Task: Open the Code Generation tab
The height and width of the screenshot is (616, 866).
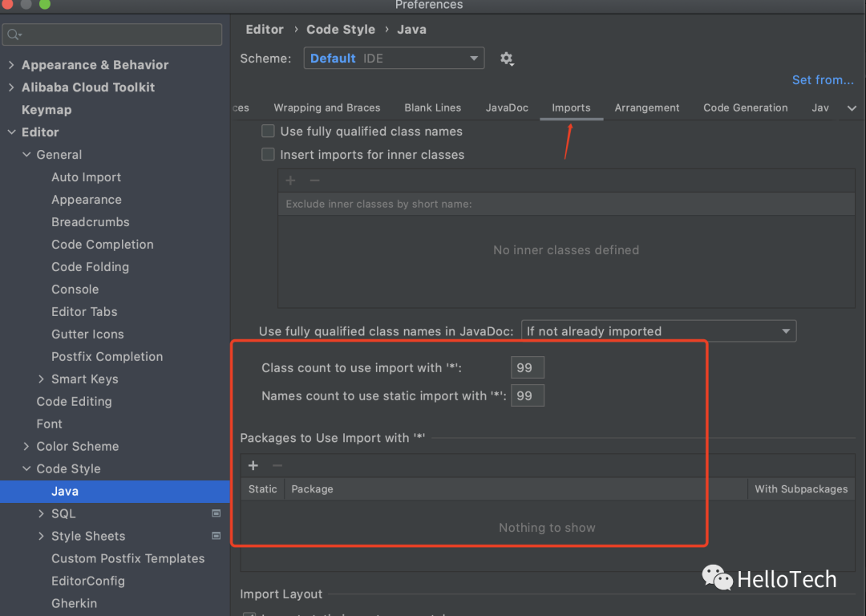Action: (x=745, y=108)
